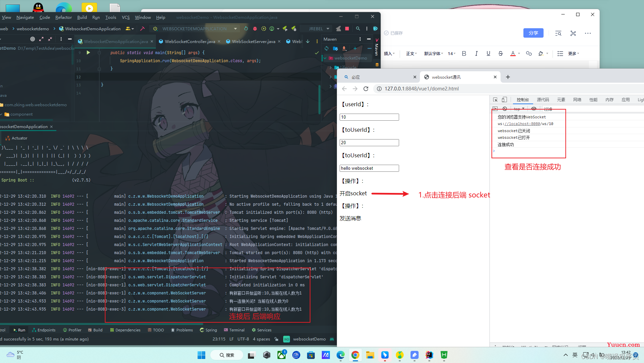The image size is (644, 363).
Task: Toggle DevTools console sidebar icon
Action: click(x=495, y=109)
